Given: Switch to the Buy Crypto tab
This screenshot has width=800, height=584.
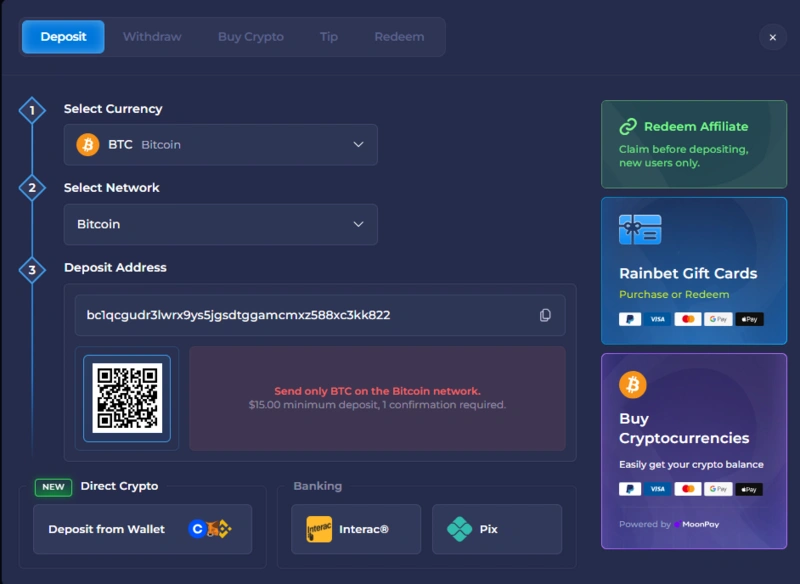Looking at the screenshot, I should (x=251, y=36).
